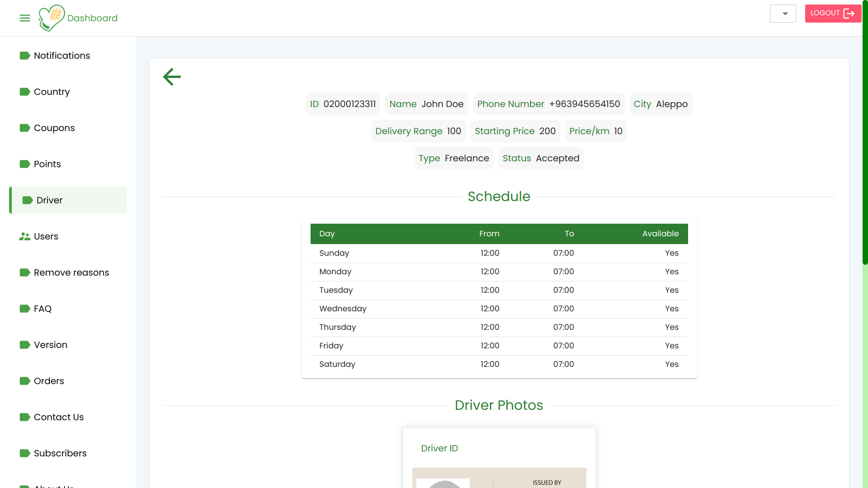Select the Sunday schedule row
The width and height of the screenshot is (868, 488).
[x=499, y=253]
